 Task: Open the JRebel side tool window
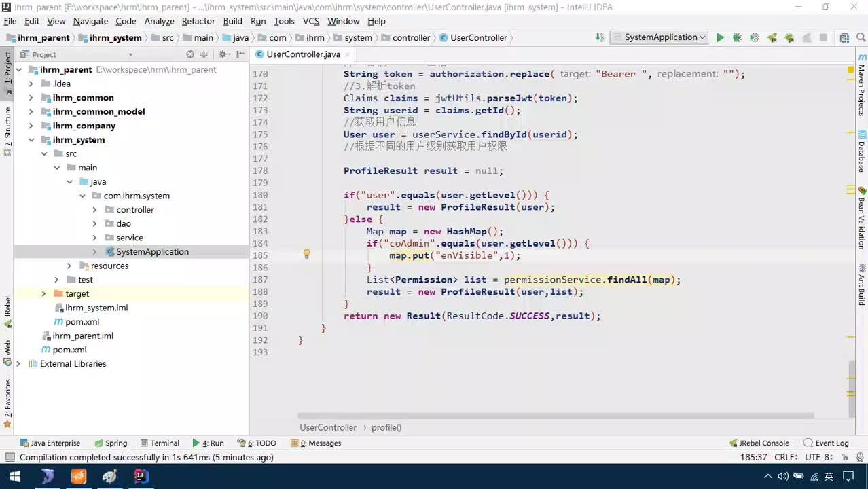pos(7,312)
